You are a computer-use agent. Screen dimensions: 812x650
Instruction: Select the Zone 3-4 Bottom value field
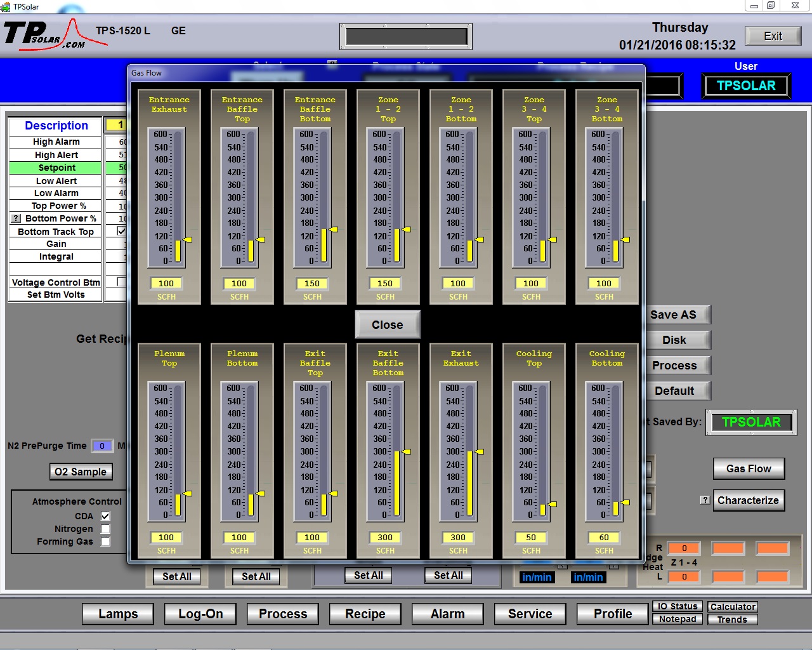pyautogui.click(x=604, y=284)
